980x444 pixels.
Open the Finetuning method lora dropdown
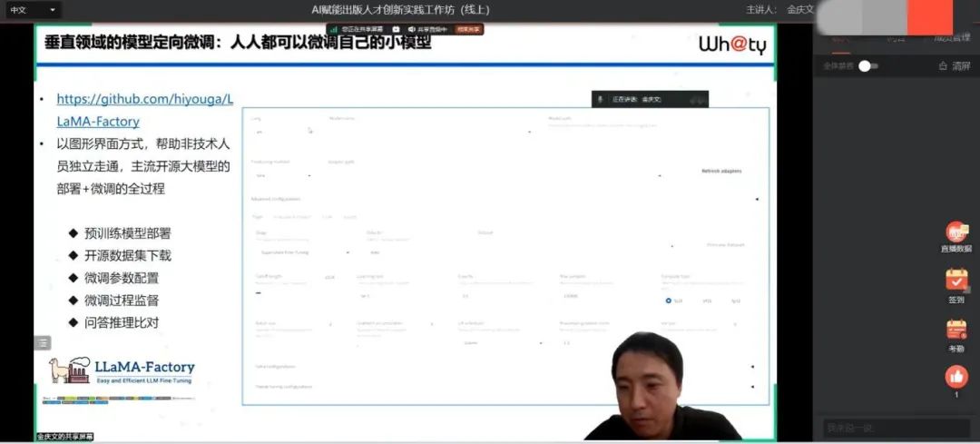click(x=282, y=176)
